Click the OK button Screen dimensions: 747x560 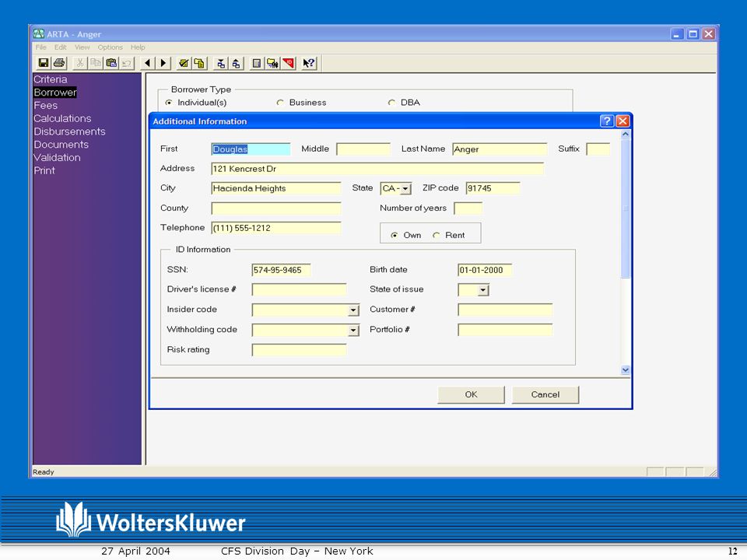(x=471, y=394)
